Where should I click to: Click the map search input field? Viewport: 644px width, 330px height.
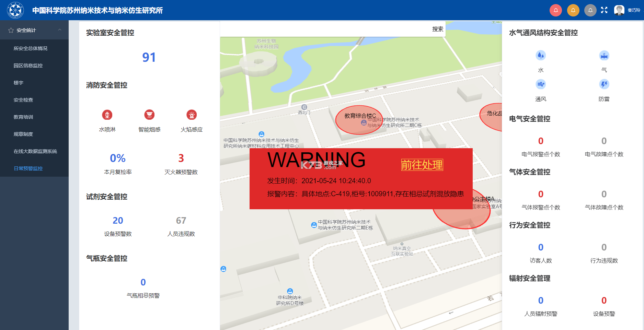[325, 29]
